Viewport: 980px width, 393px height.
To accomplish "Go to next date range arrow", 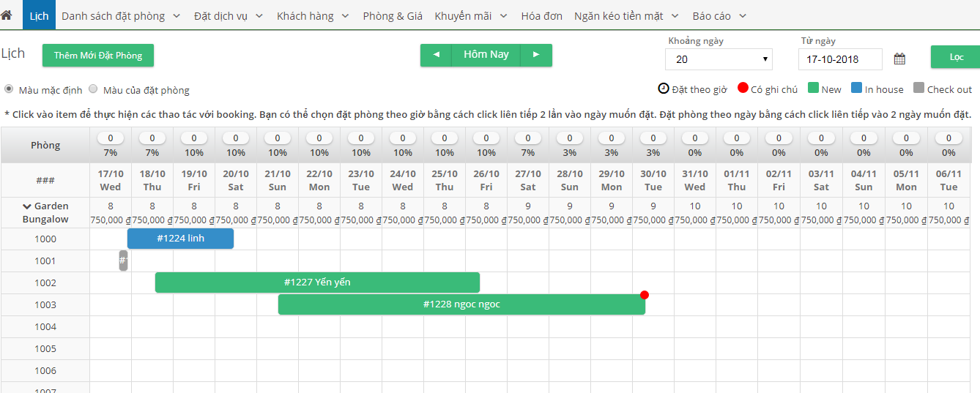I will (536, 55).
